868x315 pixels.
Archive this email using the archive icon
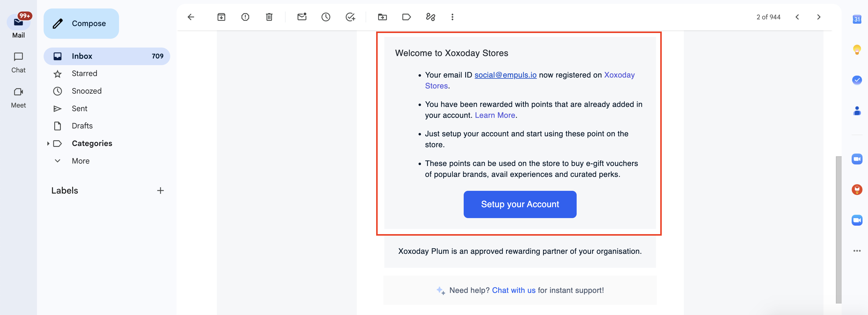click(x=221, y=17)
